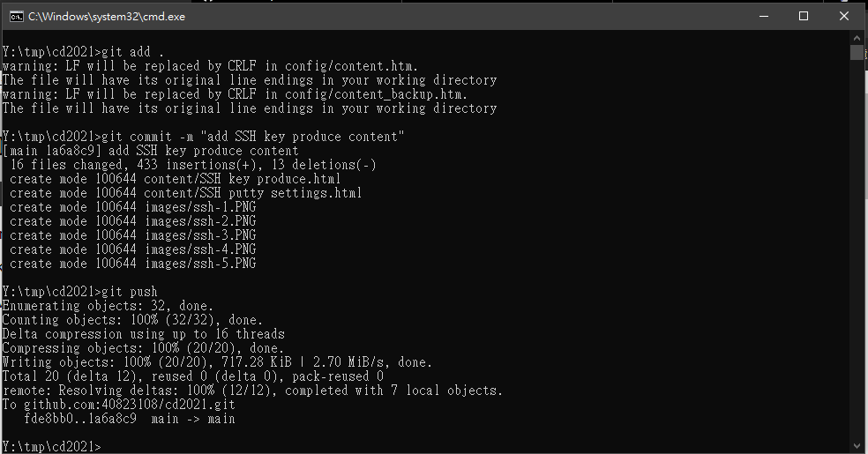Screen dimensions: 868x454
Task: Maximize the cmd.exe window
Action: (804, 16)
